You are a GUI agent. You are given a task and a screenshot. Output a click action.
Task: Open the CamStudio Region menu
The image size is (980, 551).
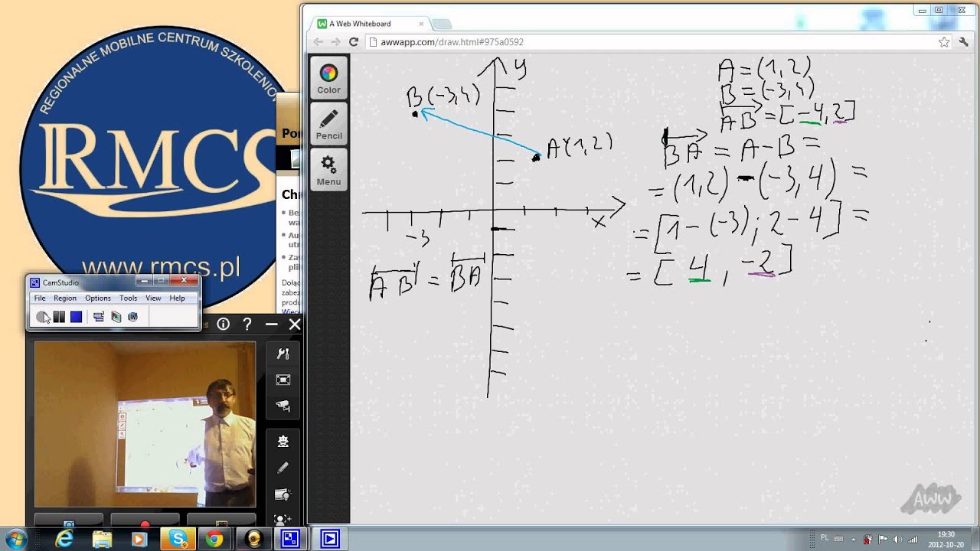[65, 298]
